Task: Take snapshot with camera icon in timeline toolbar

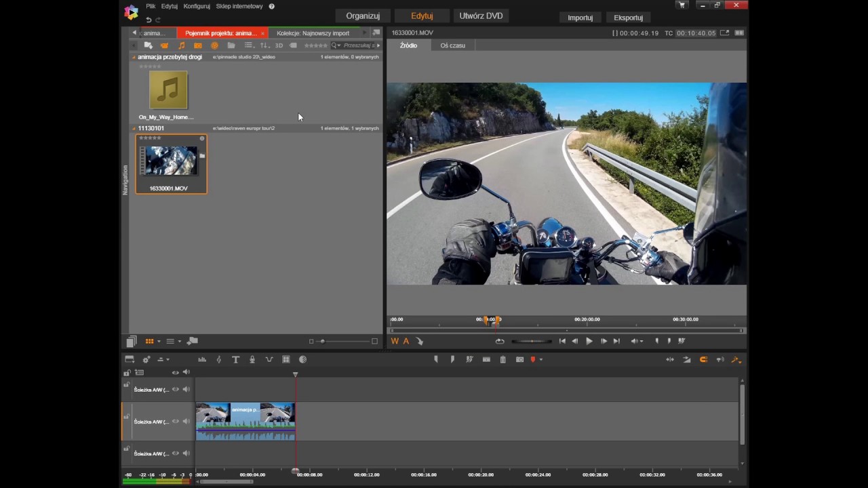Action: pos(519,359)
